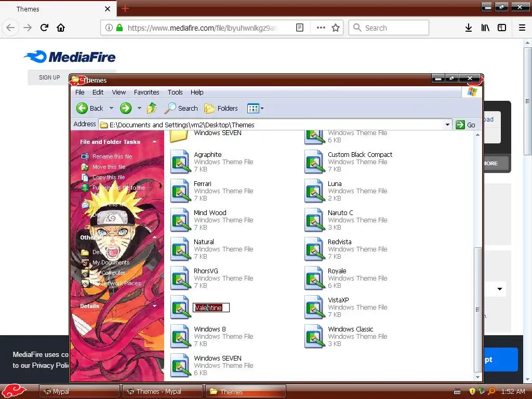Image resolution: width=532 pixels, height=399 pixels.
Task: Open the browser library icon
Action: tap(485, 28)
